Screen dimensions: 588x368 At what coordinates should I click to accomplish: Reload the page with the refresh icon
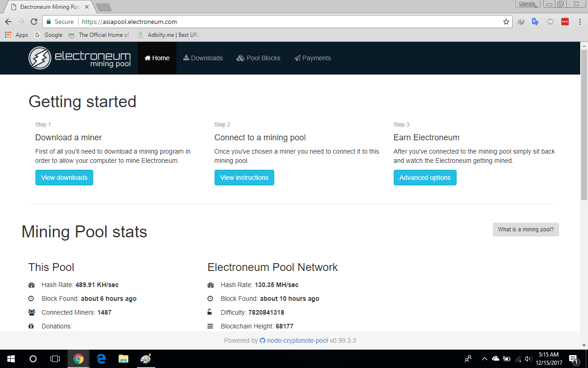point(34,22)
